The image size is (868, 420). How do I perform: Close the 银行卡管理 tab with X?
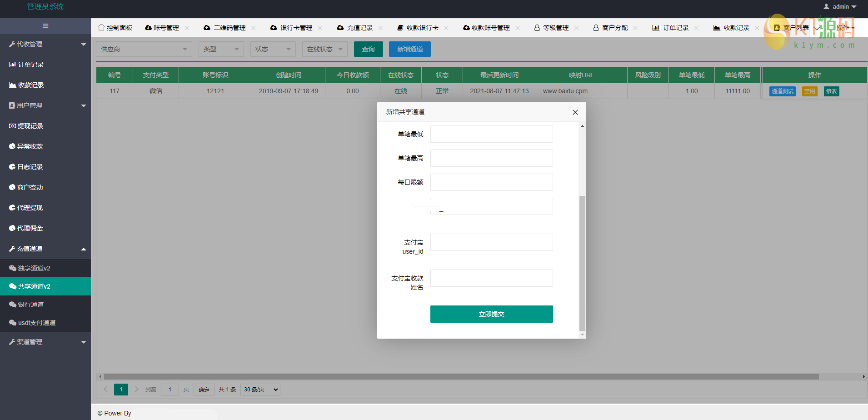[320, 28]
